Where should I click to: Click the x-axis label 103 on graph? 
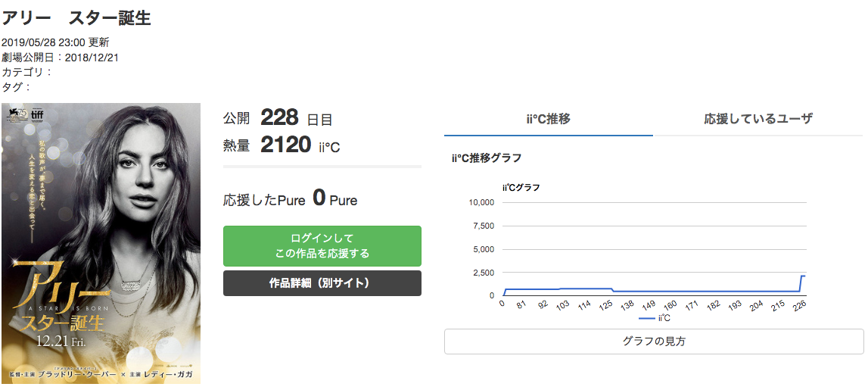[x=562, y=307]
